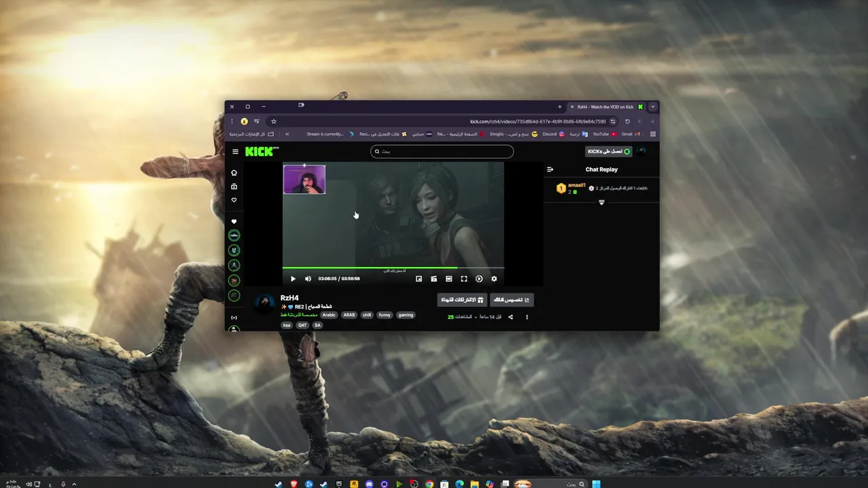Open RzH4 channel avatar
Image resolution: width=868 pixels, height=488 pixels.
click(x=264, y=303)
